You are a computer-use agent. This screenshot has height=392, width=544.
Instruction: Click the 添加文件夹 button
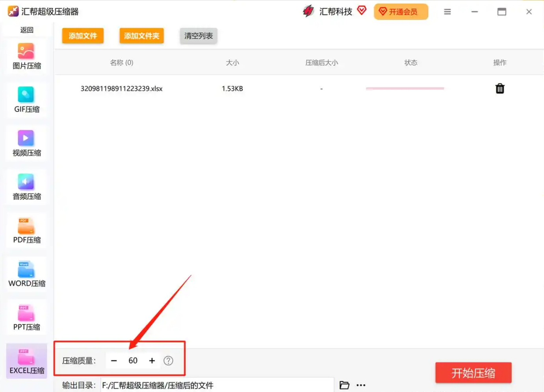[141, 36]
